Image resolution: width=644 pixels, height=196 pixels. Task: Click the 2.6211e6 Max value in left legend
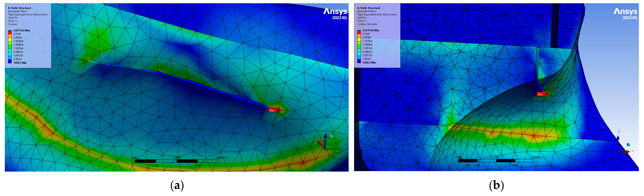pos(21,30)
